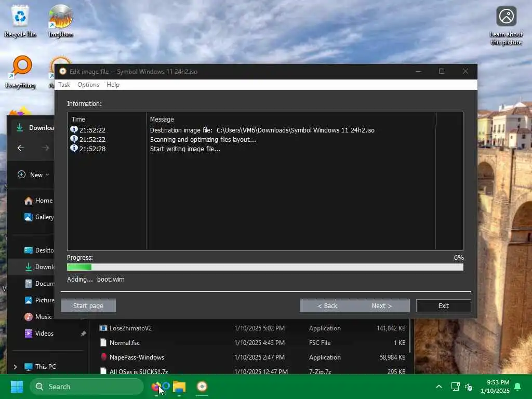Click the Message column header
Screen dimensions: 532x399
(x=162, y=119)
